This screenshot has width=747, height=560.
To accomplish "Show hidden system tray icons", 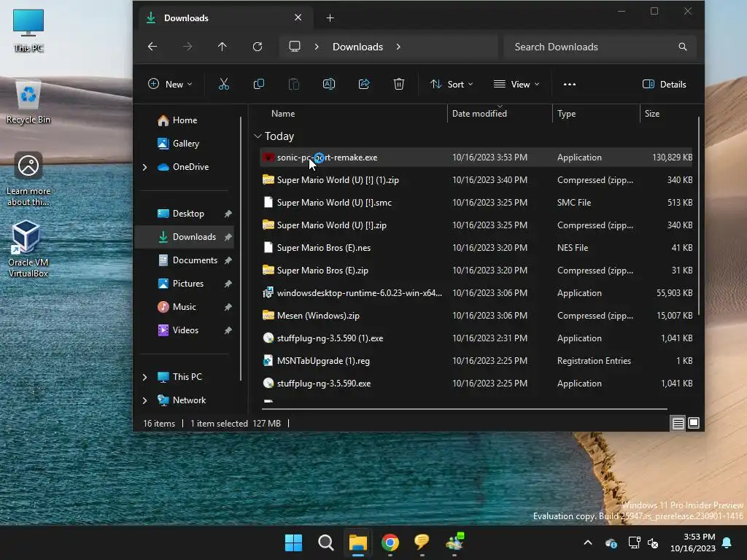I will coord(588,542).
